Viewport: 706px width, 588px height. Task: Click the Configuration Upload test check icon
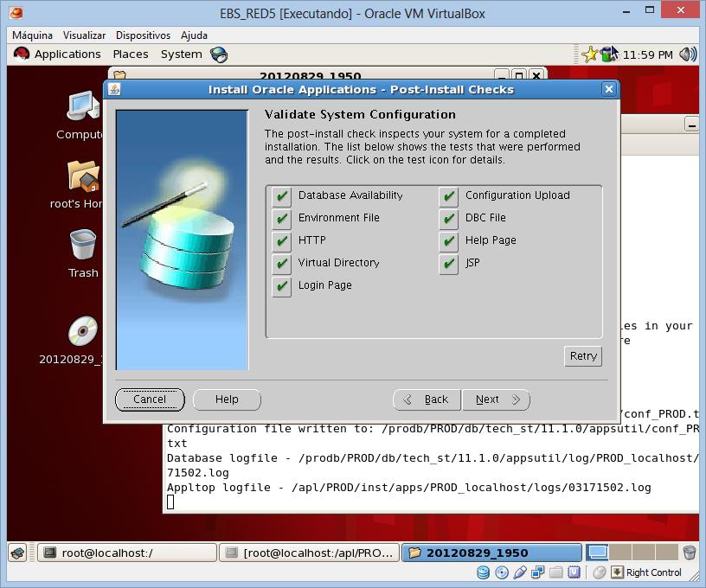[x=449, y=196]
